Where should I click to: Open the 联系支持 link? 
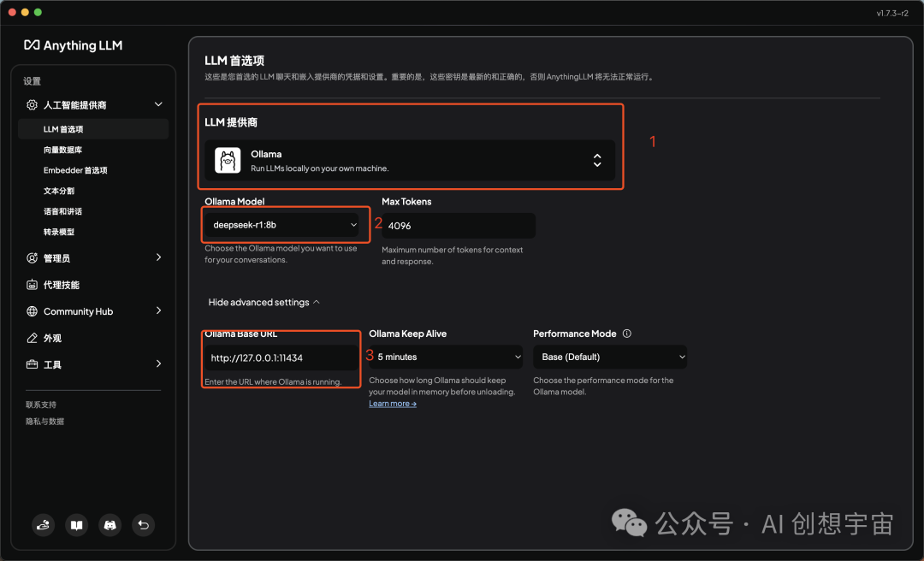coord(41,405)
